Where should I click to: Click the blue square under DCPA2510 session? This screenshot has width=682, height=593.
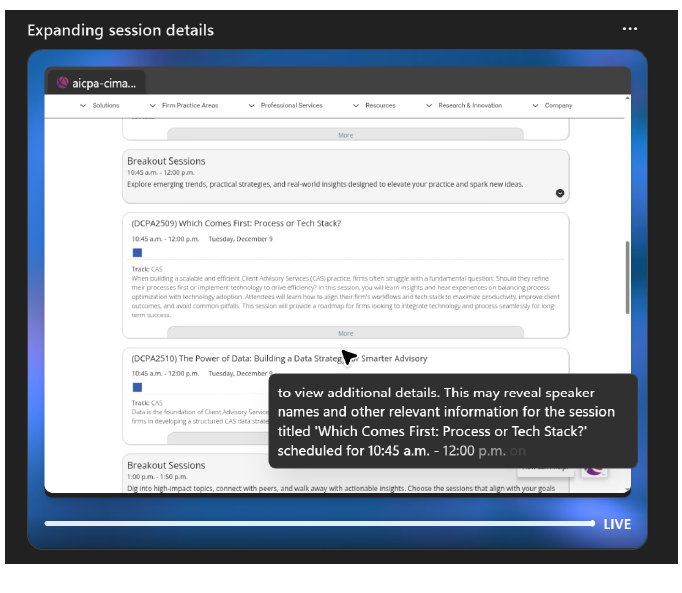coord(137,387)
